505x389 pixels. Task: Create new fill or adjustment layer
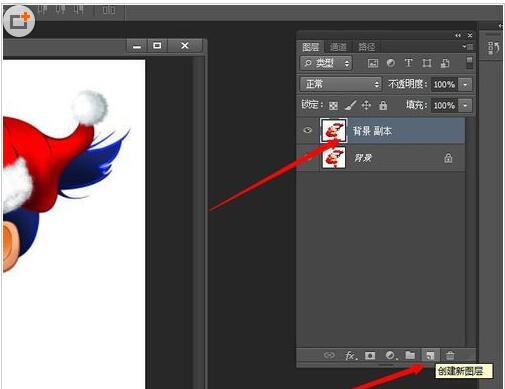coord(391,356)
